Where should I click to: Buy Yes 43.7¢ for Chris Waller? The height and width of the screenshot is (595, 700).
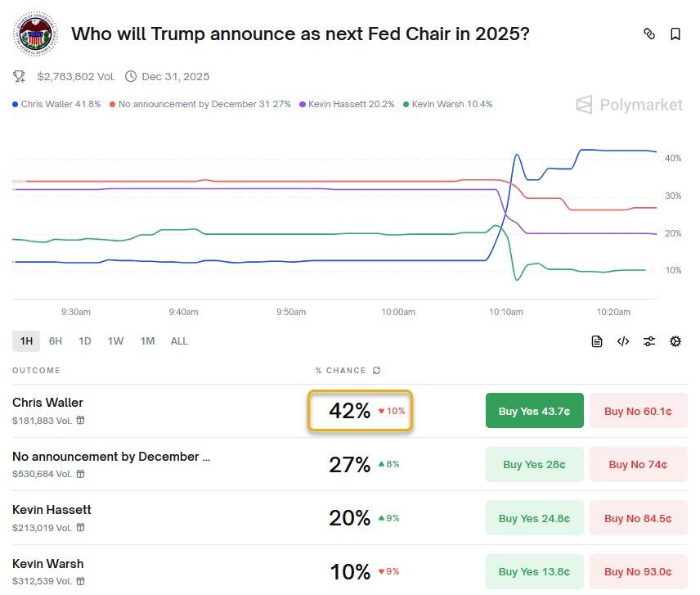click(x=534, y=411)
